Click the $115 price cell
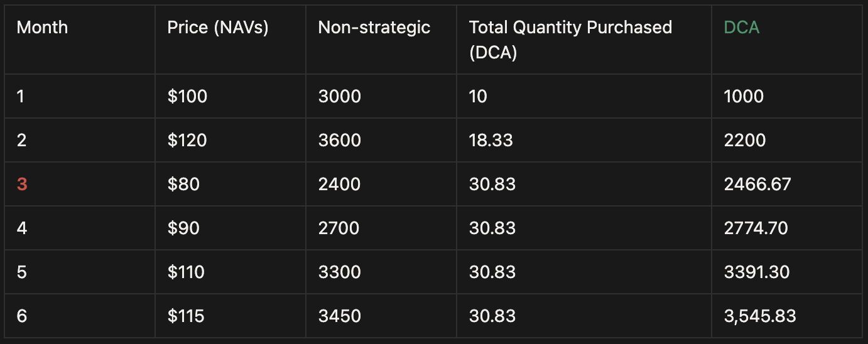The height and width of the screenshot is (344, 868). click(x=186, y=316)
